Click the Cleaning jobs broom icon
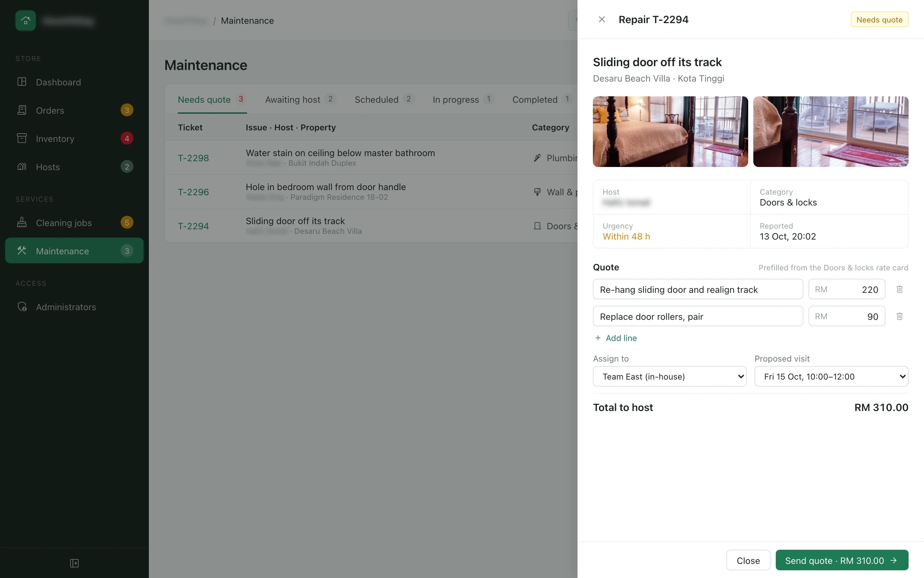The width and height of the screenshot is (924, 578). pyautogui.click(x=22, y=223)
